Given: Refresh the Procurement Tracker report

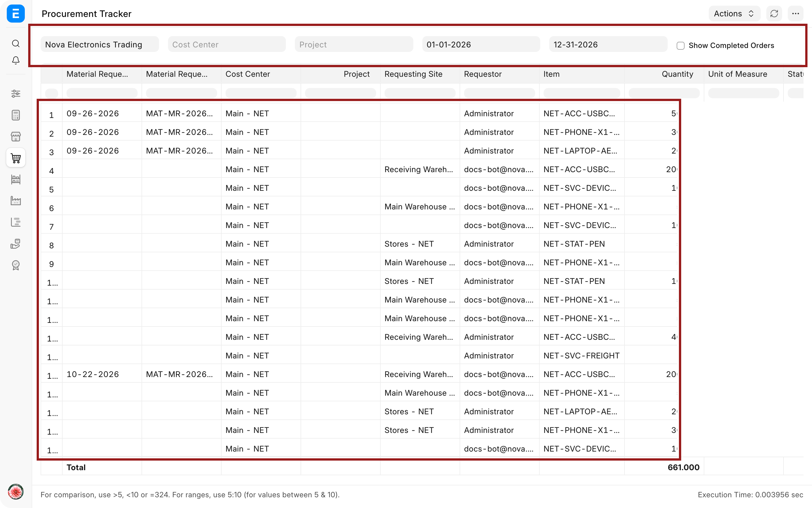Looking at the screenshot, I should point(775,14).
